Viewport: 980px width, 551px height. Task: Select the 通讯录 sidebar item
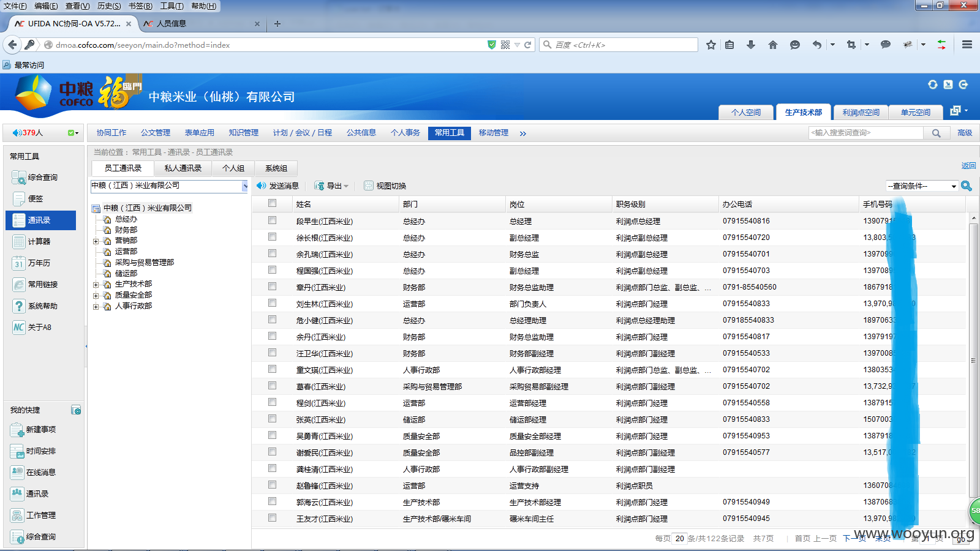(x=41, y=220)
